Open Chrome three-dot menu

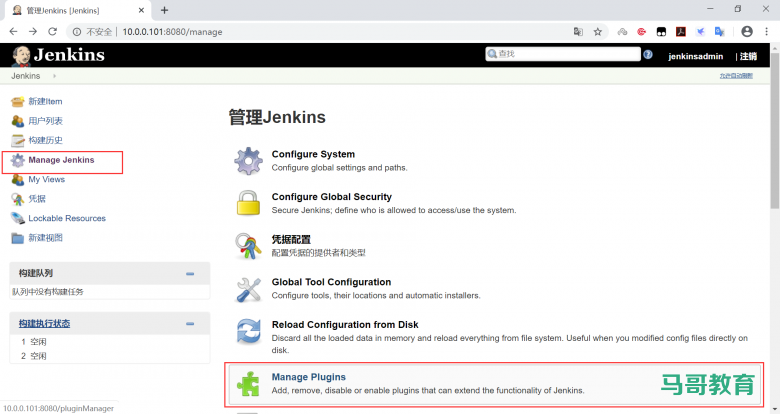(x=767, y=31)
